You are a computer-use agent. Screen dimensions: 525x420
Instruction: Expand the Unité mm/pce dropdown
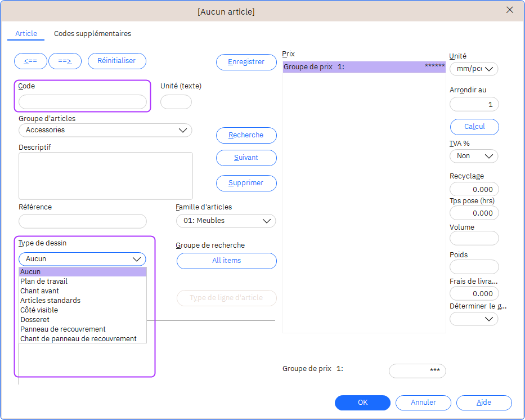coord(474,69)
